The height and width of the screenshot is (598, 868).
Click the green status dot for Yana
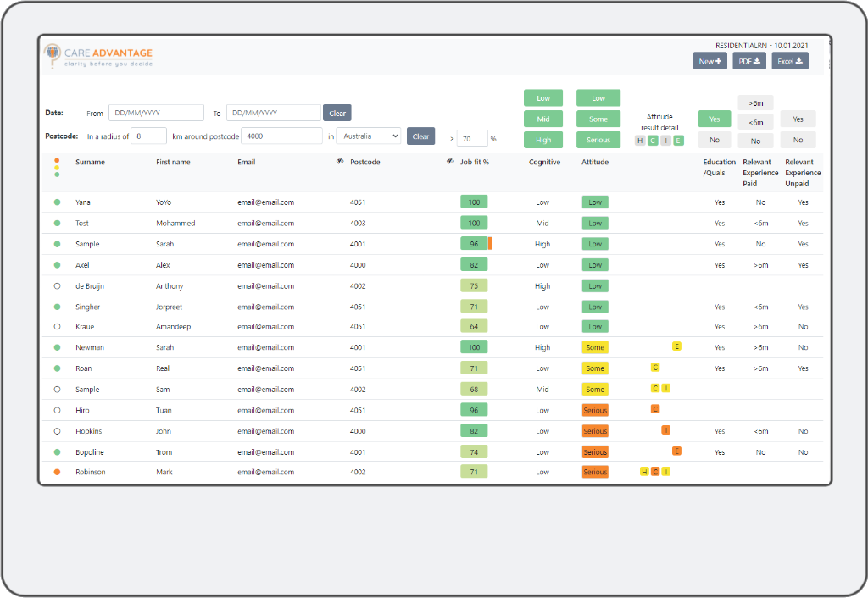pyautogui.click(x=57, y=202)
